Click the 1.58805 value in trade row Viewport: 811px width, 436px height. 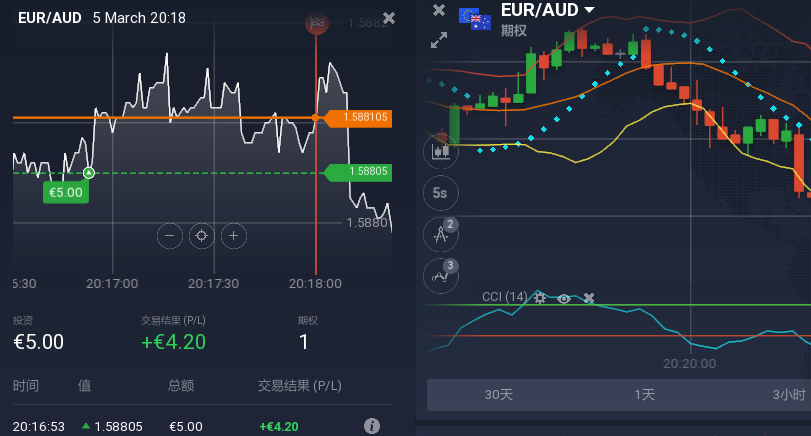(x=118, y=427)
